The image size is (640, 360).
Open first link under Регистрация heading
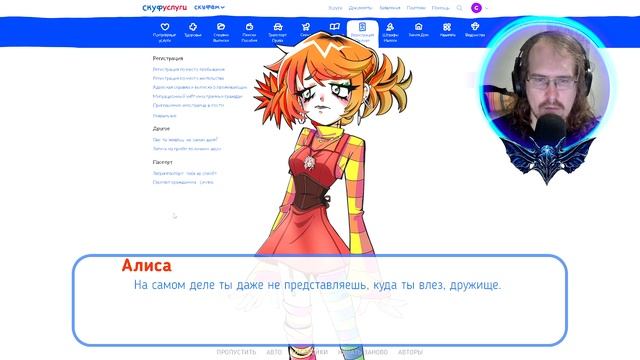pos(189,69)
